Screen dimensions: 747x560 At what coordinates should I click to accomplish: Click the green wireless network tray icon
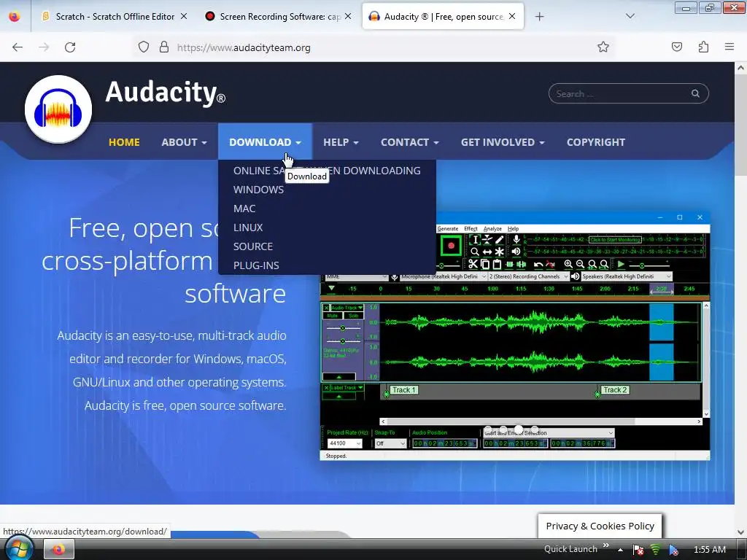(x=656, y=550)
